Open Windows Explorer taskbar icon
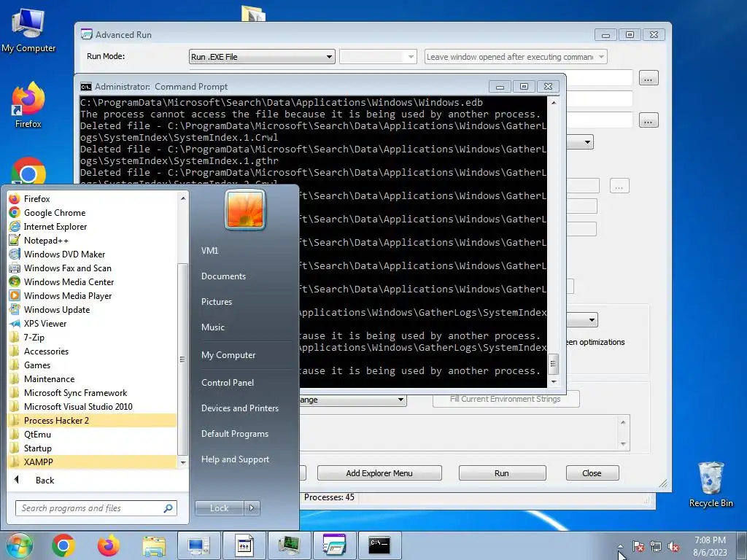747x560 pixels. (x=154, y=545)
